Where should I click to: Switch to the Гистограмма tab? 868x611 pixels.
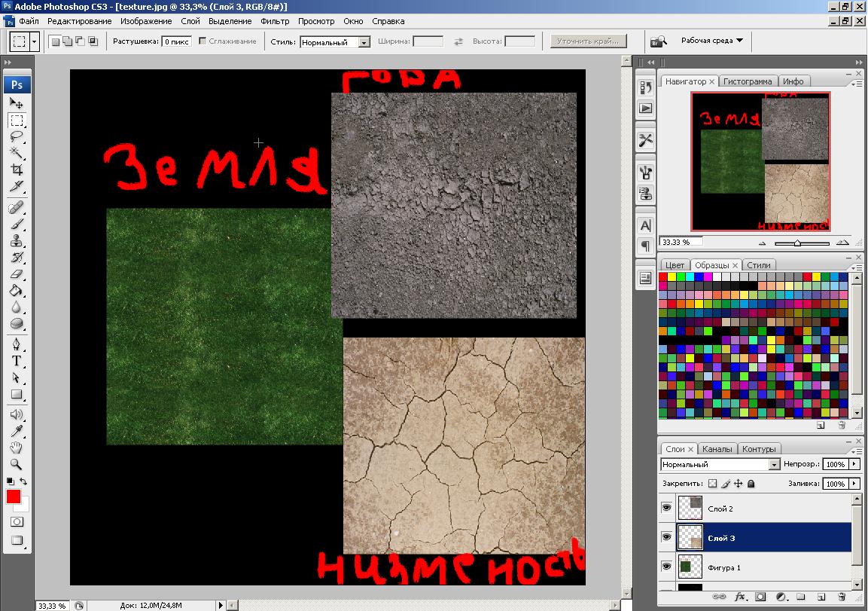click(748, 81)
